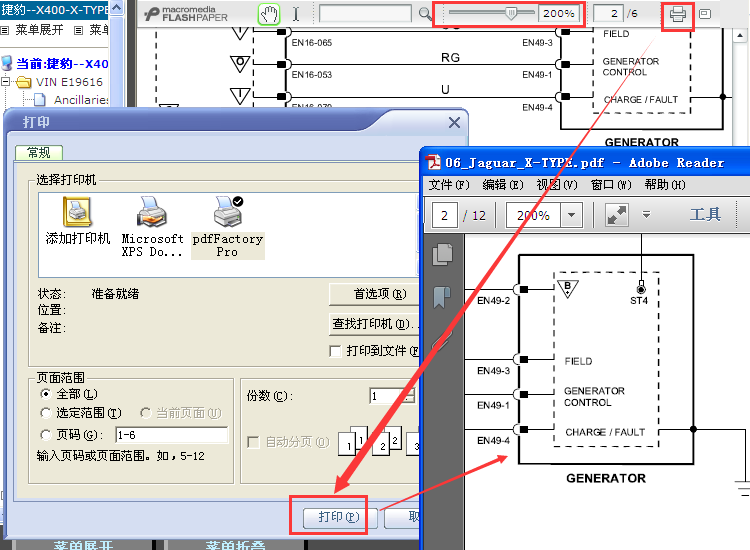This screenshot has height=550, width=750.
Task: Open the Adobe Reader 工具 tools pane
Action: 705,214
